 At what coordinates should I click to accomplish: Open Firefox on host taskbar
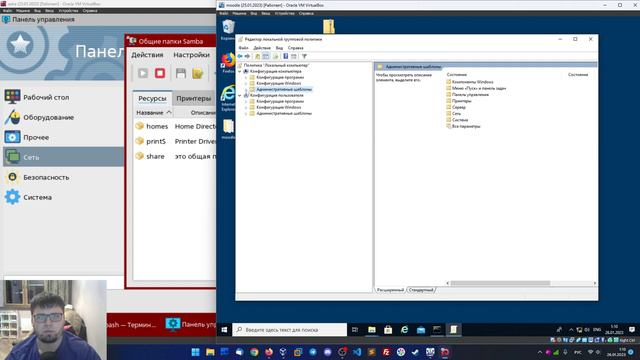269,352
